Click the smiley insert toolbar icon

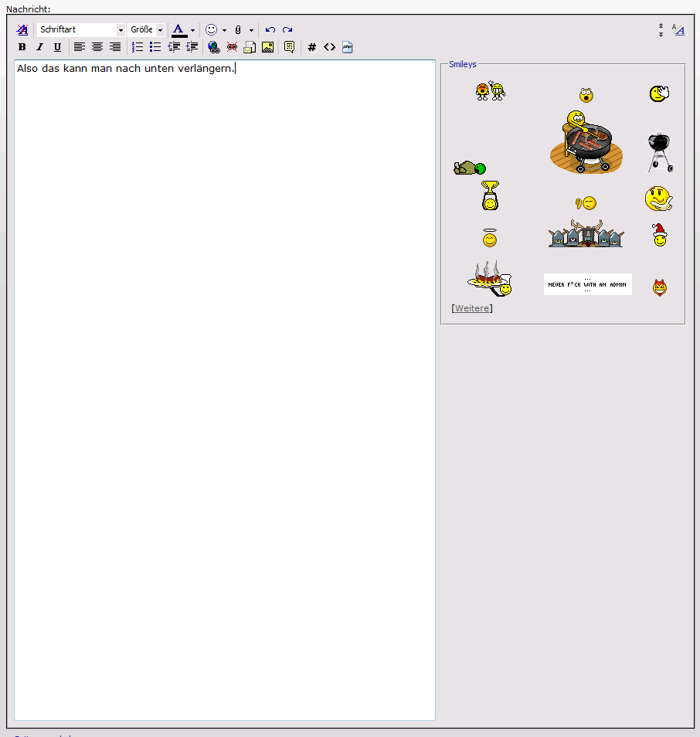point(212,29)
